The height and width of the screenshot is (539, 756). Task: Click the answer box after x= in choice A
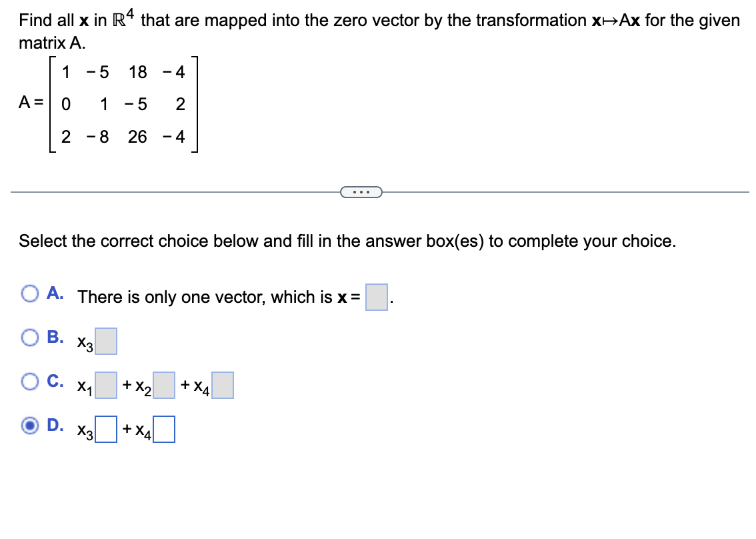375,298
